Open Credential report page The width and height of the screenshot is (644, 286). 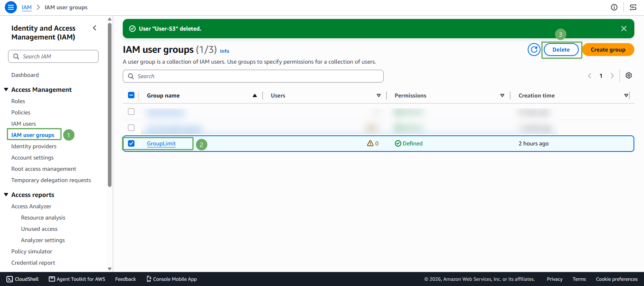33,263
